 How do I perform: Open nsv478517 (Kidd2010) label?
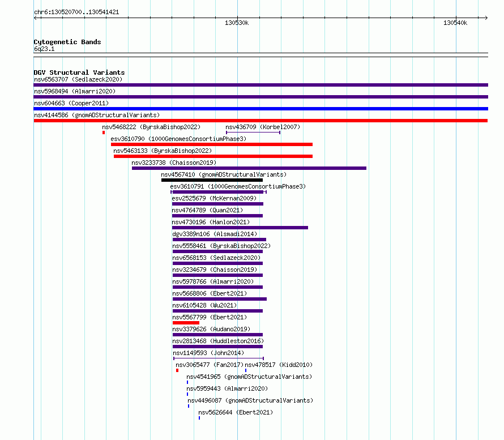[x=279, y=365]
